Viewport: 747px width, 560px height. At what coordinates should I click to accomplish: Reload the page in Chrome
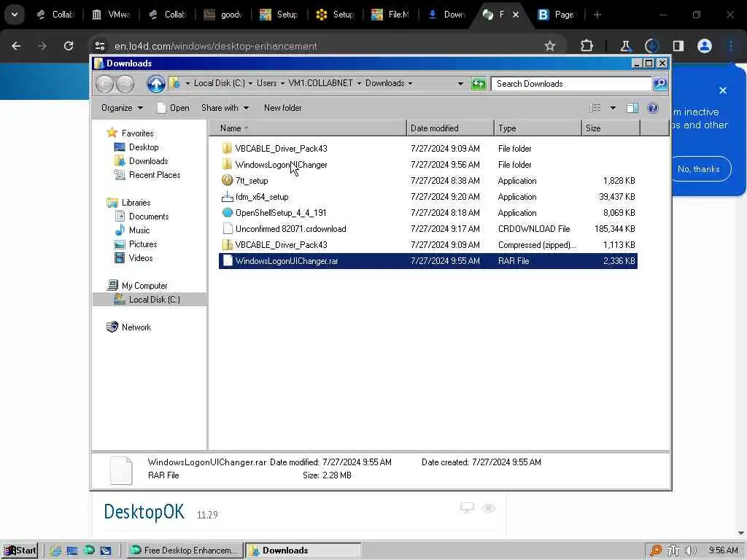(69, 46)
